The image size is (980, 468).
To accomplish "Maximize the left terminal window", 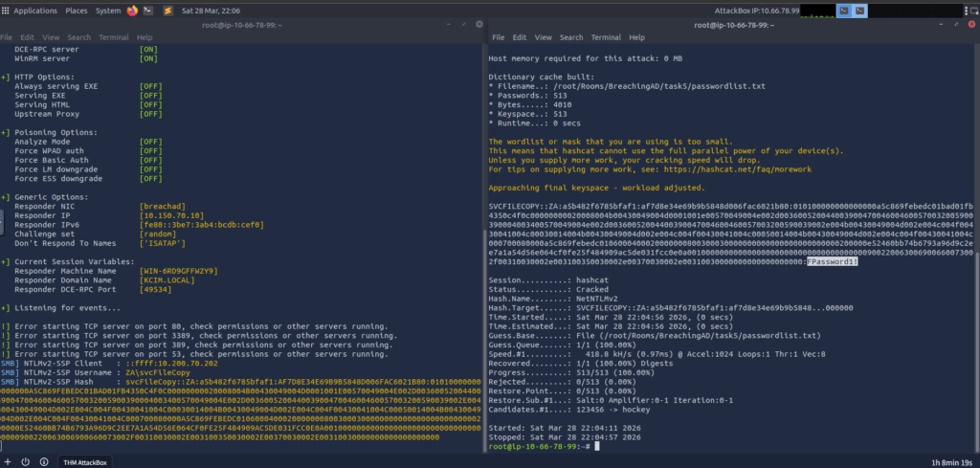I will click(x=464, y=24).
